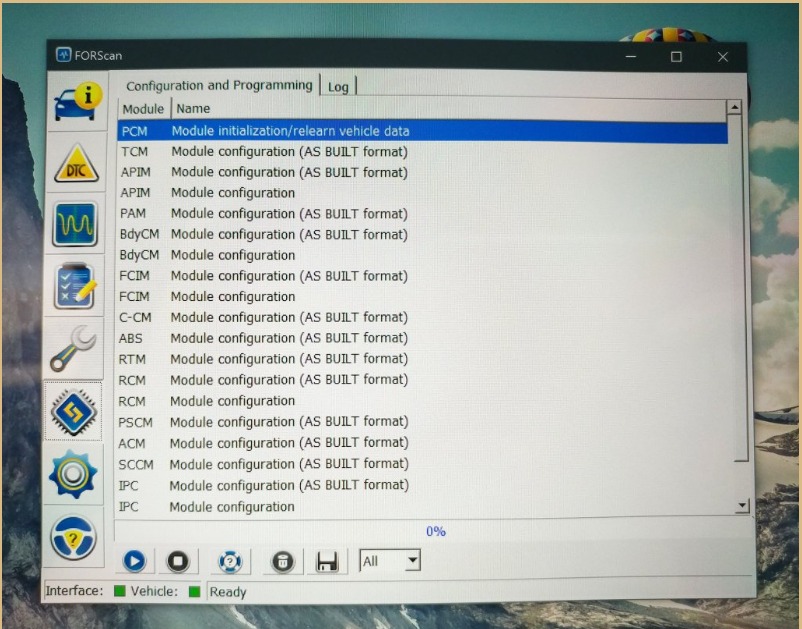Select PAM Module configuration (AS BUILT format)
The image size is (802, 629).
422,213
